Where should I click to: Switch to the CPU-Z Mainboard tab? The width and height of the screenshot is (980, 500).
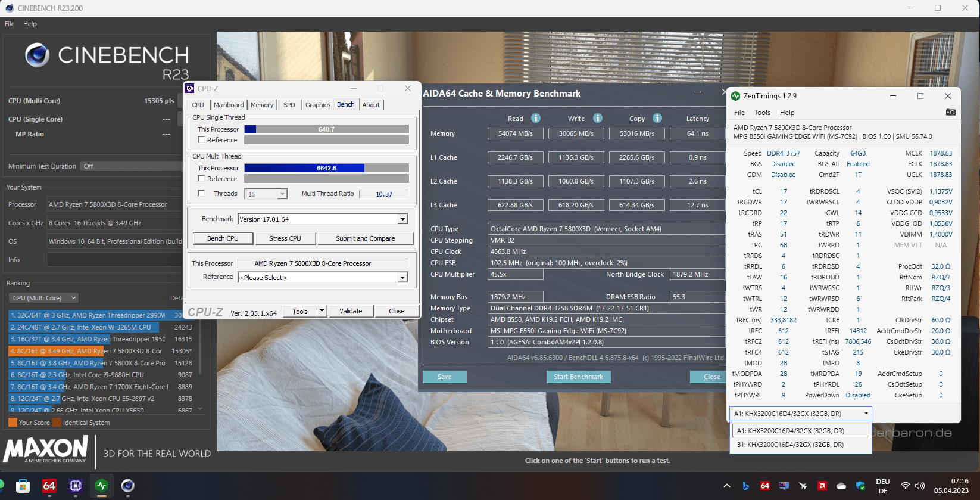click(x=229, y=105)
